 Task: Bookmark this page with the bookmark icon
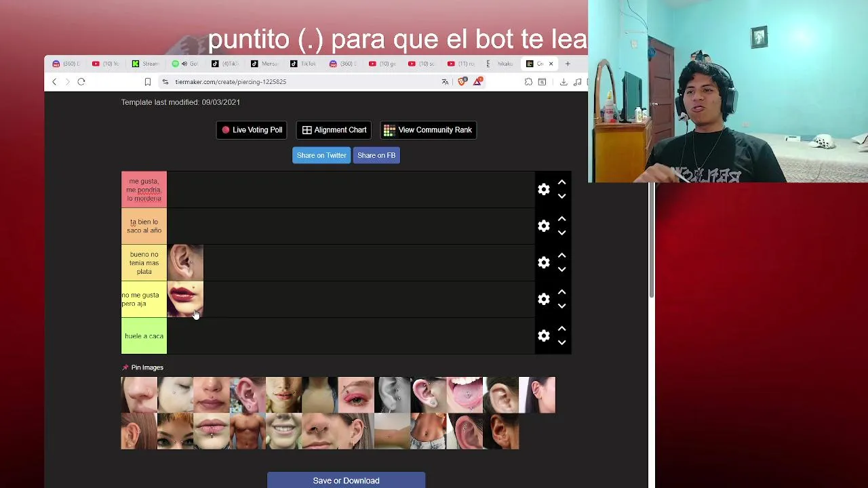(x=147, y=82)
